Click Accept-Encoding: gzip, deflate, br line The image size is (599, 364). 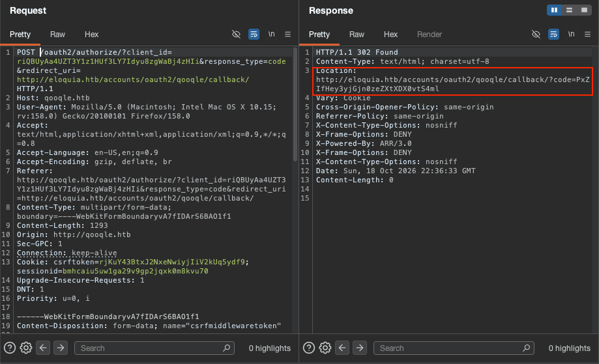click(x=95, y=161)
